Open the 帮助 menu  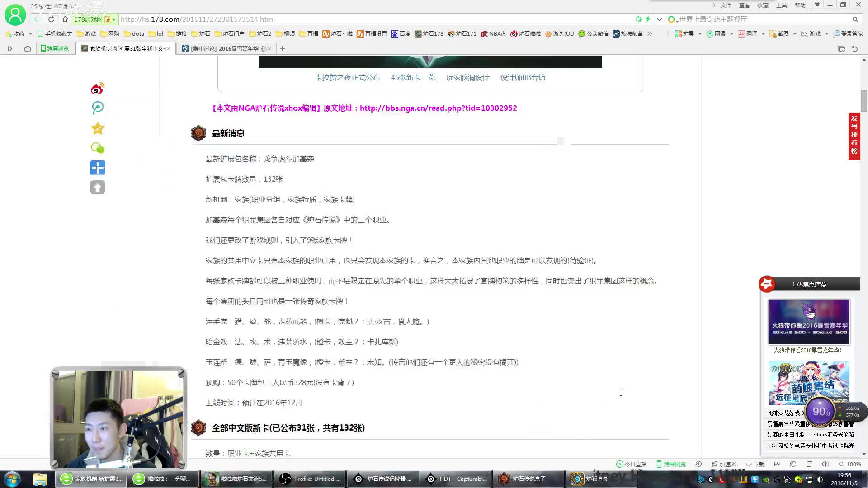pos(800,5)
